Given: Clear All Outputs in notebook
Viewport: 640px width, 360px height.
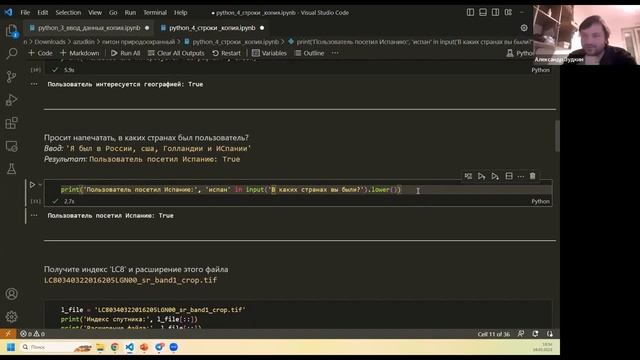Looking at the screenshot, I should [176, 53].
